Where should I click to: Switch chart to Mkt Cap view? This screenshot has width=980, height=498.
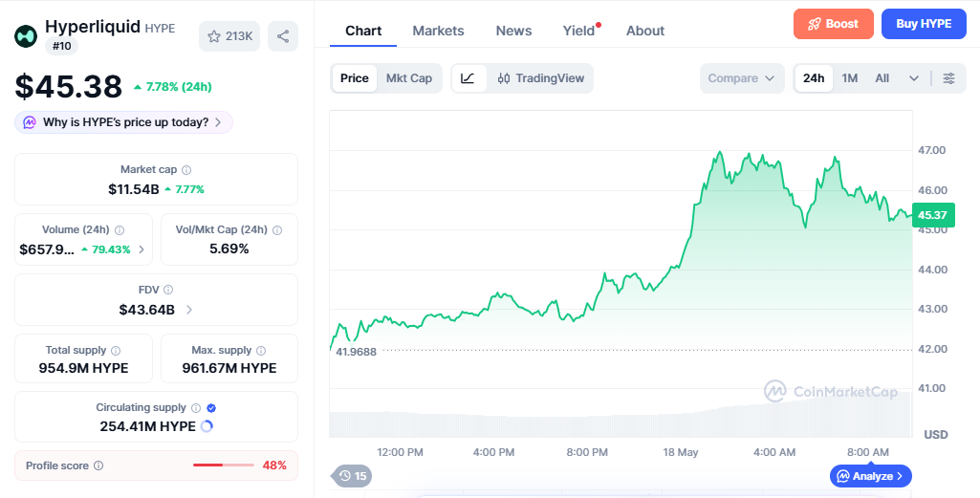point(409,78)
